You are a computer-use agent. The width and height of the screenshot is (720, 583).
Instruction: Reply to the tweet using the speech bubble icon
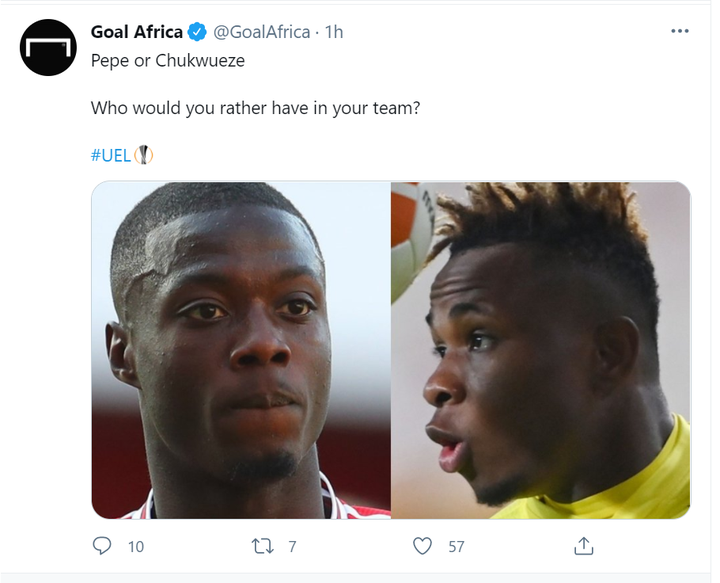[x=102, y=546]
